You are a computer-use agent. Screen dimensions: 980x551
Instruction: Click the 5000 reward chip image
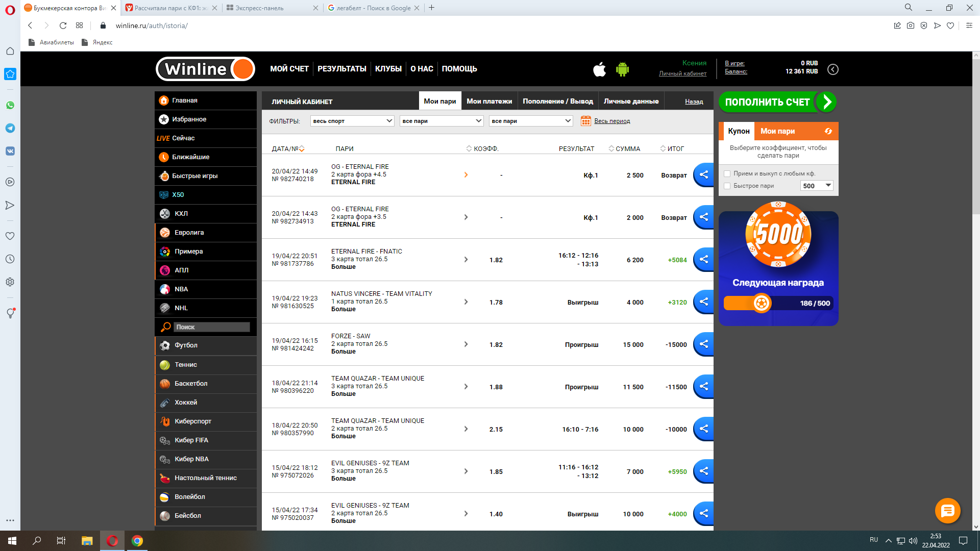tap(778, 235)
